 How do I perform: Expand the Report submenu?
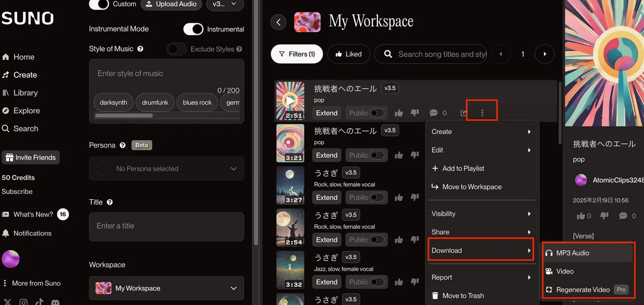point(481,277)
